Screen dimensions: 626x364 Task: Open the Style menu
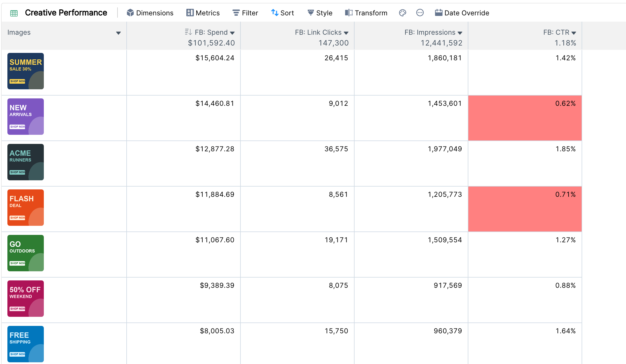320,13
